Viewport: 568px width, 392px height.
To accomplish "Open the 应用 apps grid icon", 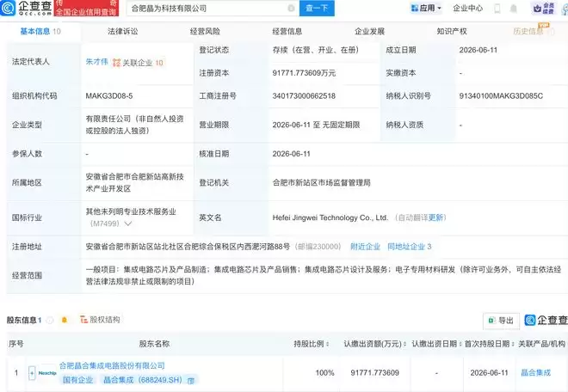I will coord(415,8).
